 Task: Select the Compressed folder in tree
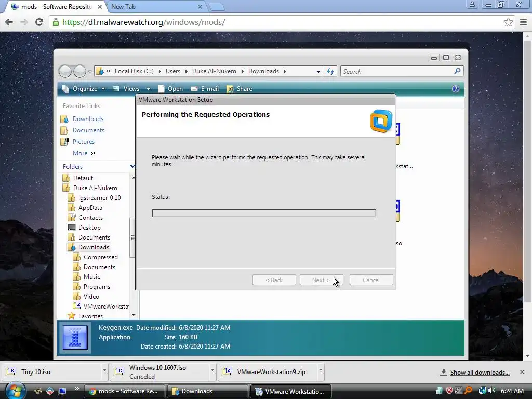tap(100, 257)
